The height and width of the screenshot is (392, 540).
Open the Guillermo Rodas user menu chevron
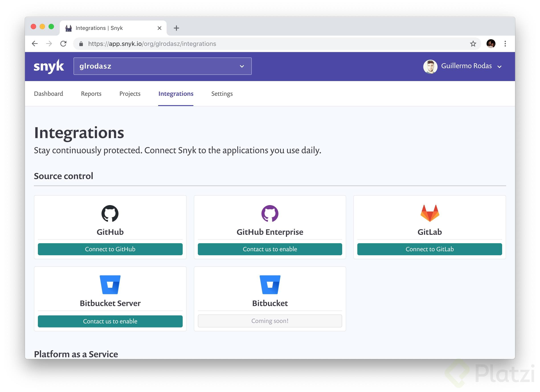pyautogui.click(x=499, y=67)
